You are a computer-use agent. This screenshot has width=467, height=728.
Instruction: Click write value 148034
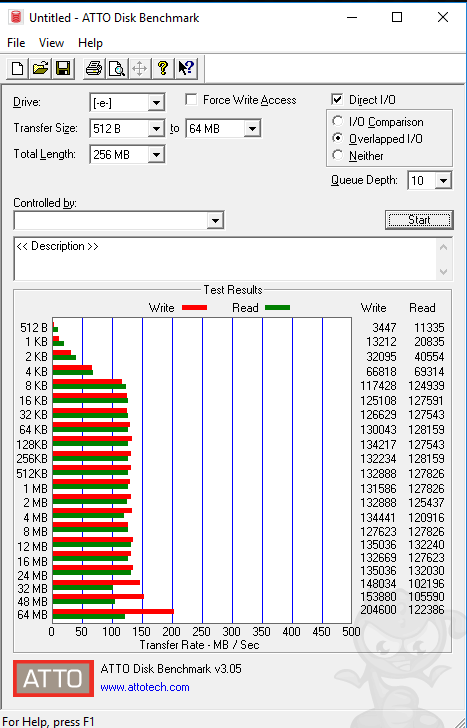(x=378, y=584)
